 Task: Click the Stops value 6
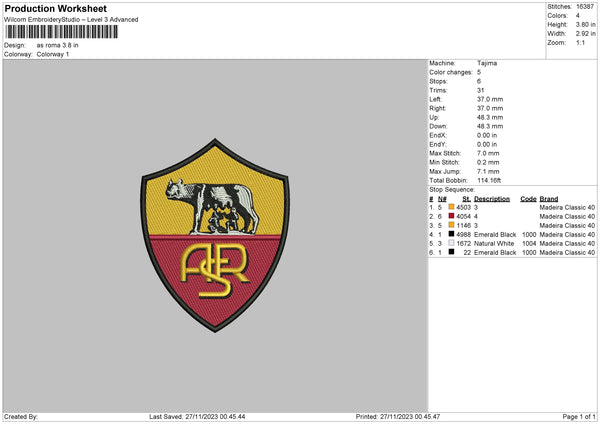point(479,81)
